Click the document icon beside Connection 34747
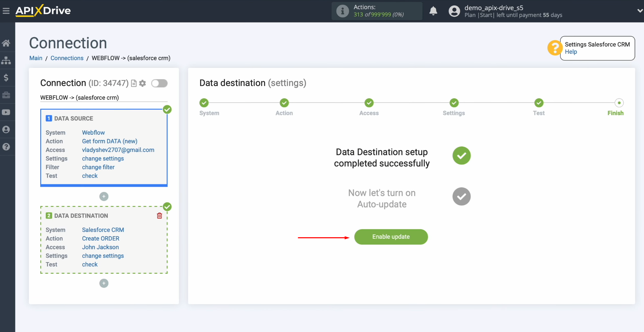The width and height of the screenshot is (644, 332). (x=133, y=83)
